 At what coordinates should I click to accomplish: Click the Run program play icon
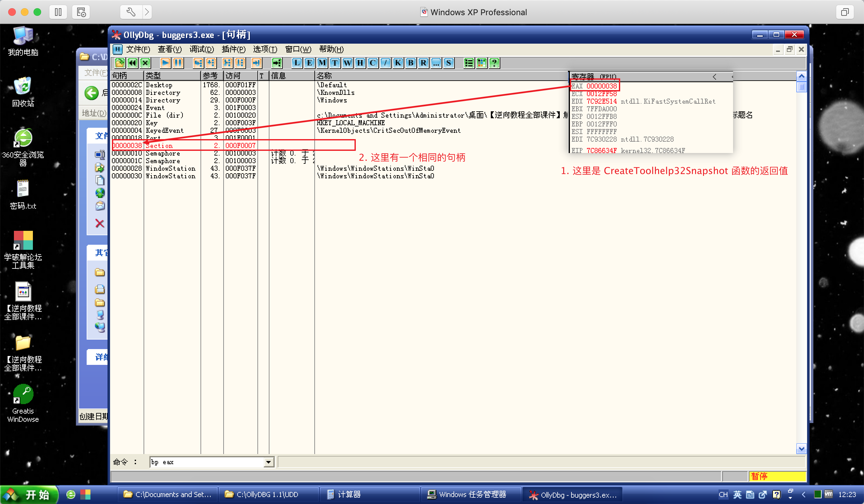[165, 63]
